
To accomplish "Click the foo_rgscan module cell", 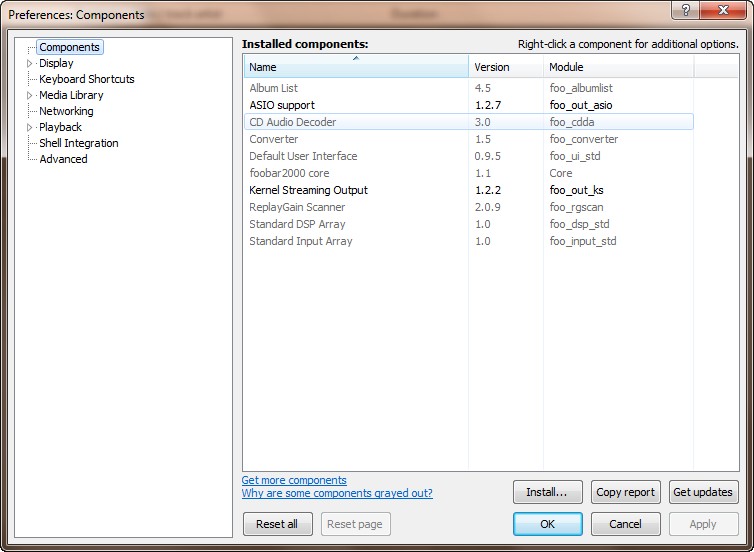I will (x=576, y=207).
